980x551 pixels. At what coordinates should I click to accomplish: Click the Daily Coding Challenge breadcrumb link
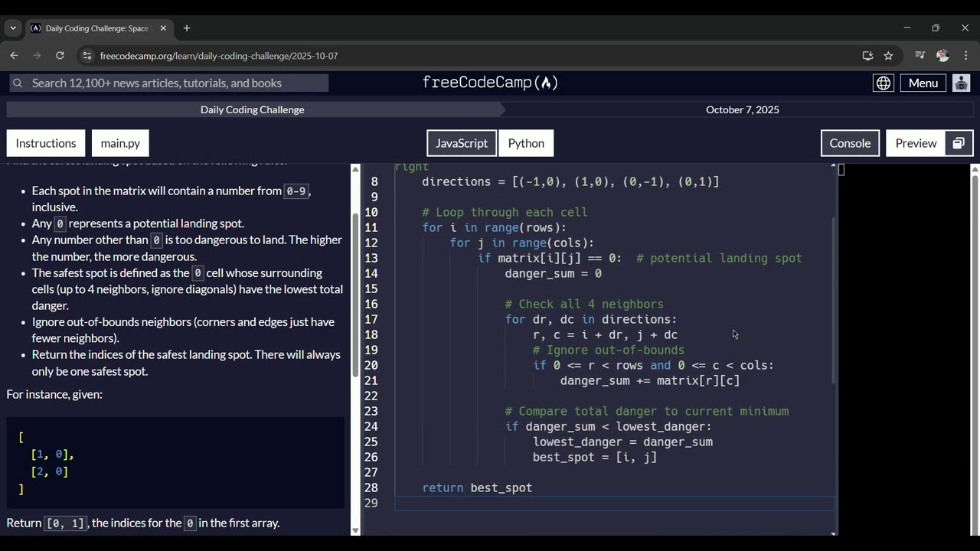pyautogui.click(x=253, y=109)
